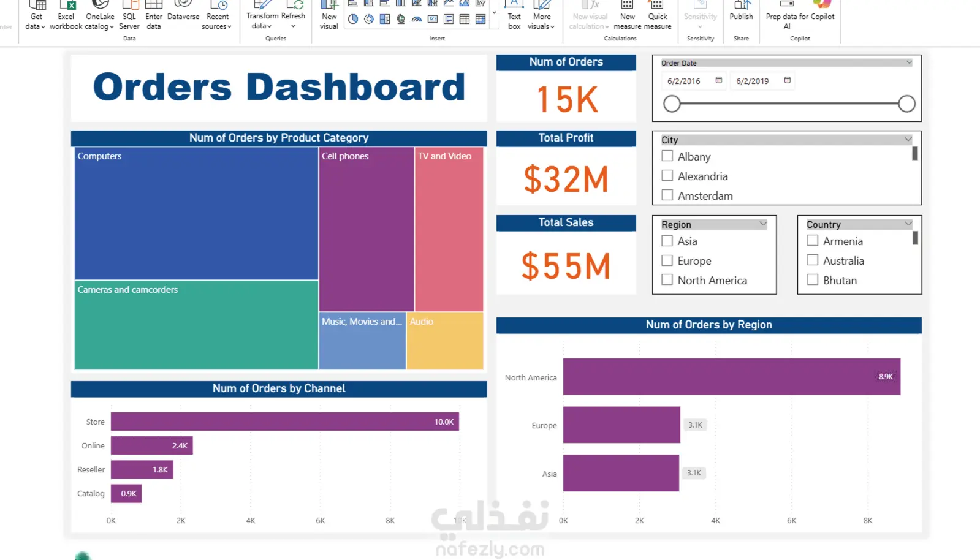Click the North America region bar
This screenshot has height=560, width=980.
tap(732, 377)
